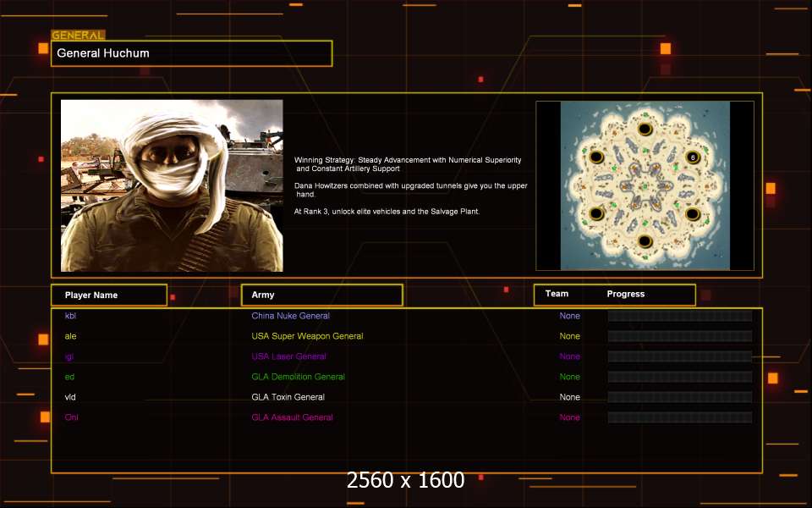Click the team value for player ed
812x508 pixels.
(569, 377)
